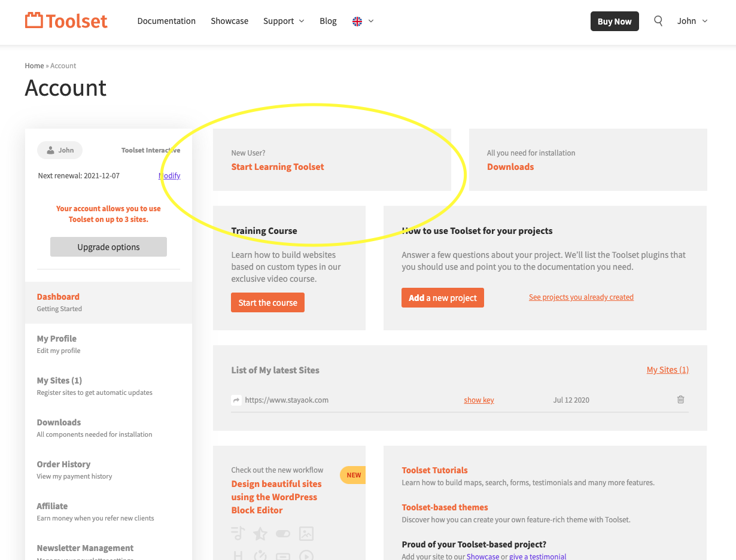Image resolution: width=736 pixels, height=560 pixels.
Task: Open Order History in the sidebar
Action: (x=108, y=470)
